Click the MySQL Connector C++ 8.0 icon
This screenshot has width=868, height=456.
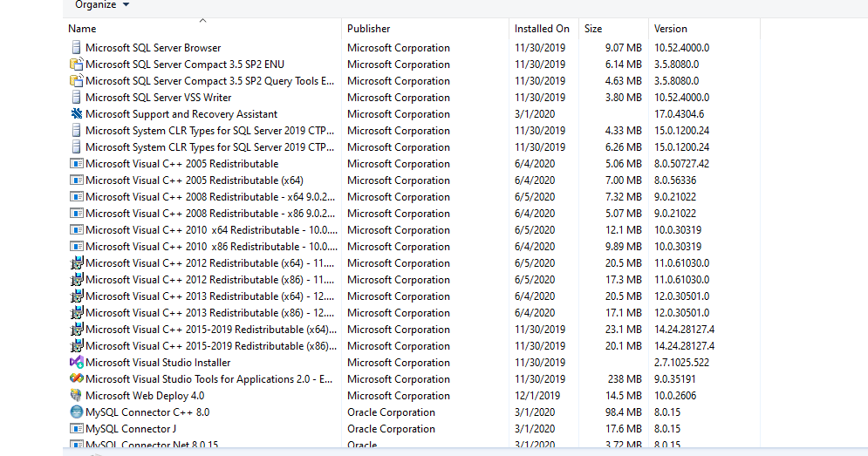coord(77,412)
